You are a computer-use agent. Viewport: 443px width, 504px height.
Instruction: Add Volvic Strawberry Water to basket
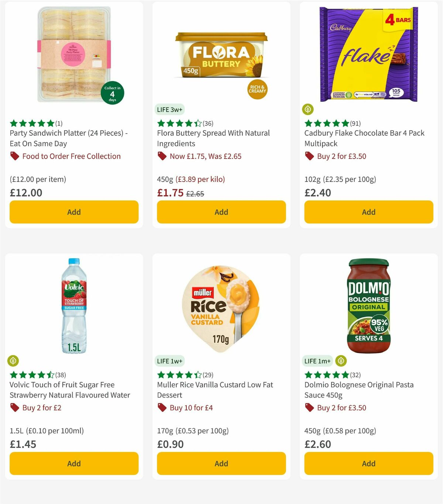pyautogui.click(x=74, y=463)
